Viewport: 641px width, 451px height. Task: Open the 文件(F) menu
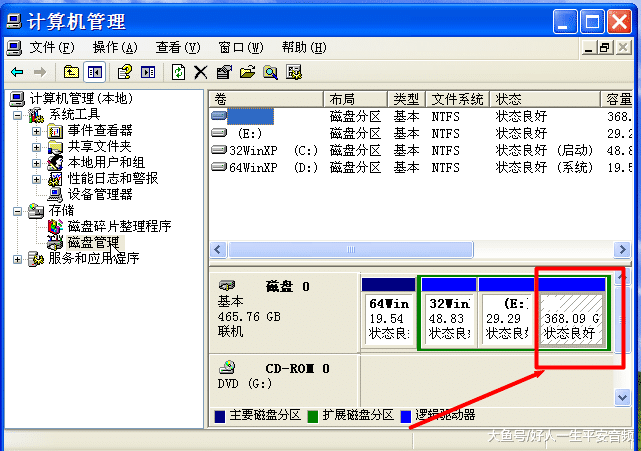pyautogui.click(x=52, y=48)
